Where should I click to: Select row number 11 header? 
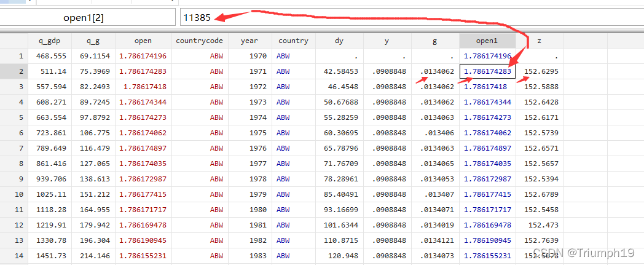click(14, 210)
